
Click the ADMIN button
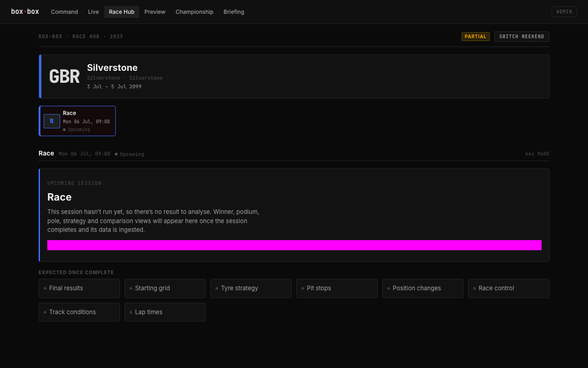(x=564, y=12)
